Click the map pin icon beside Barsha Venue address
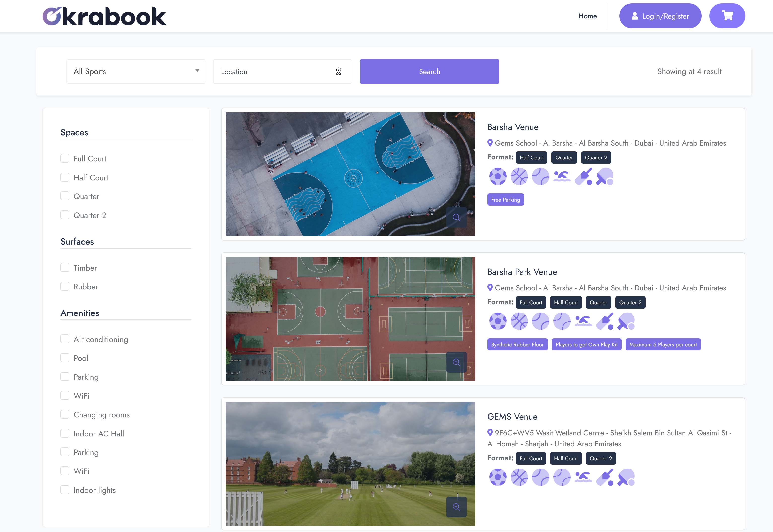Viewport: 773px width, 532px height. pyautogui.click(x=490, y=143)
